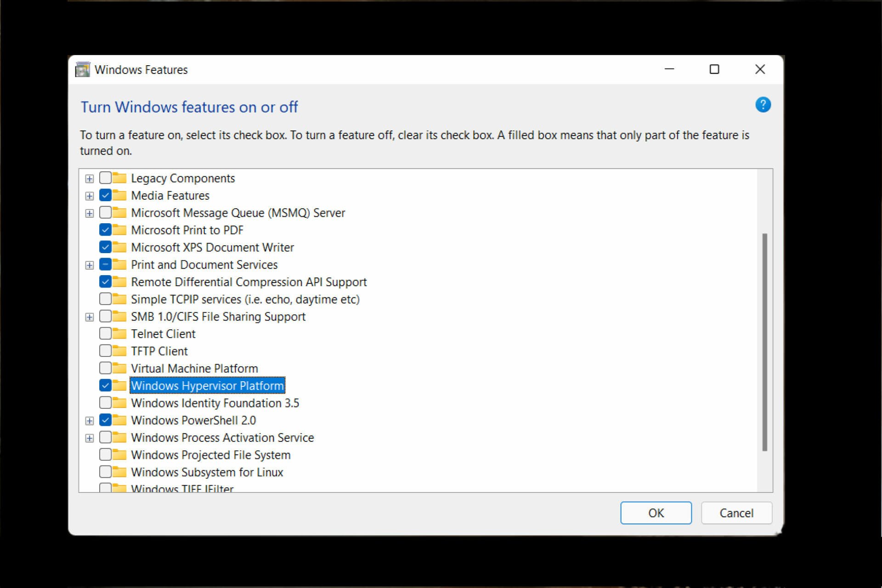Click the Windows Subsystem for Linux folder icon
The height and width of the screenshot is (588, 882).
(119, 472)
